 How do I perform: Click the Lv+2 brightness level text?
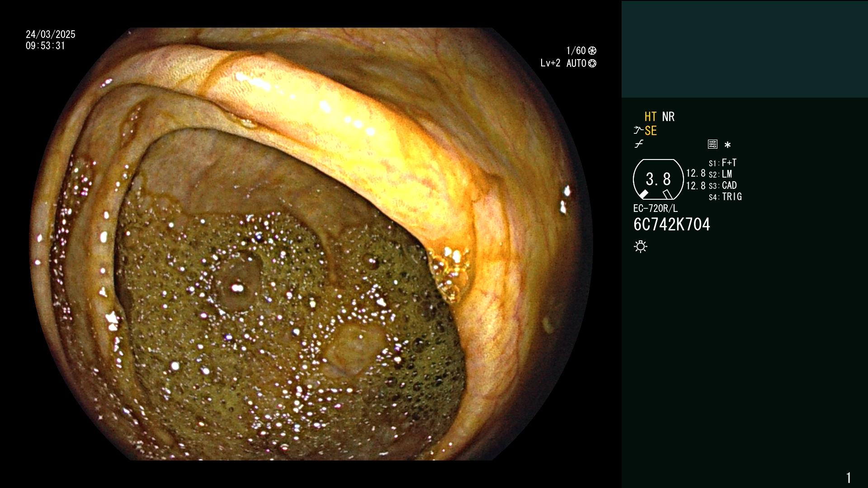pyautogui.click(x=550, y=63)
